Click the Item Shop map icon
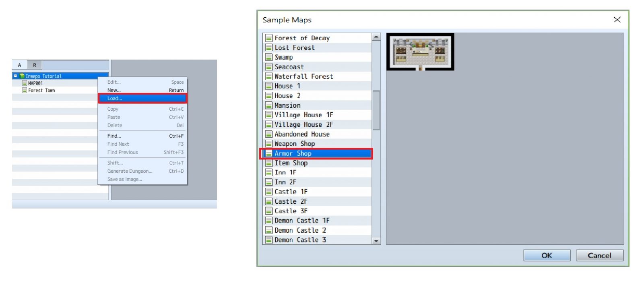Screen dimensions: 644x283 point(269,163)
